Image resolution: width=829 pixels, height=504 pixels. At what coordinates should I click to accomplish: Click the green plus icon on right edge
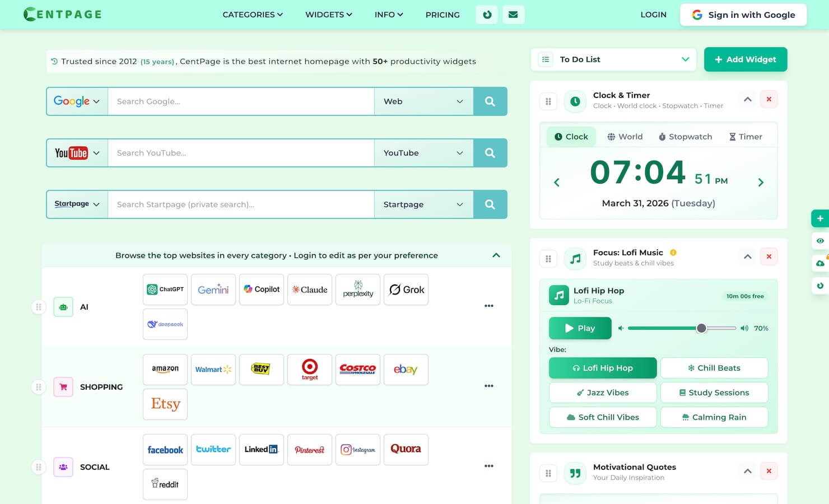pyautogui.click(x=820, y=218)
